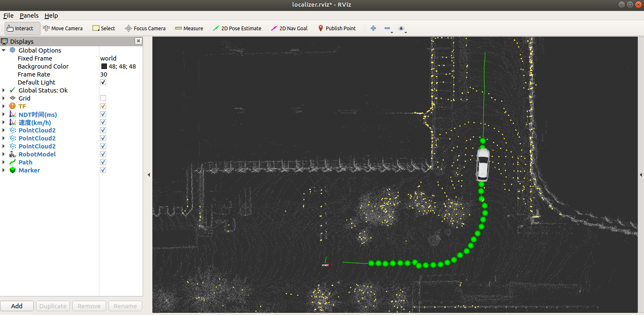Select the 2D Nav Goal tool
Screen dimensions: 644x315
click(289, 29)
